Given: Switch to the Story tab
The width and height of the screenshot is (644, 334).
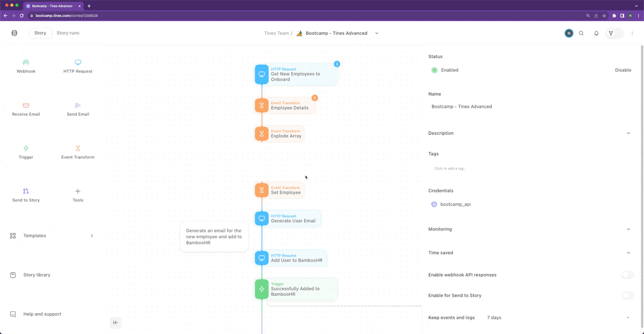Looking at the screenshot, I should (40, 33).
